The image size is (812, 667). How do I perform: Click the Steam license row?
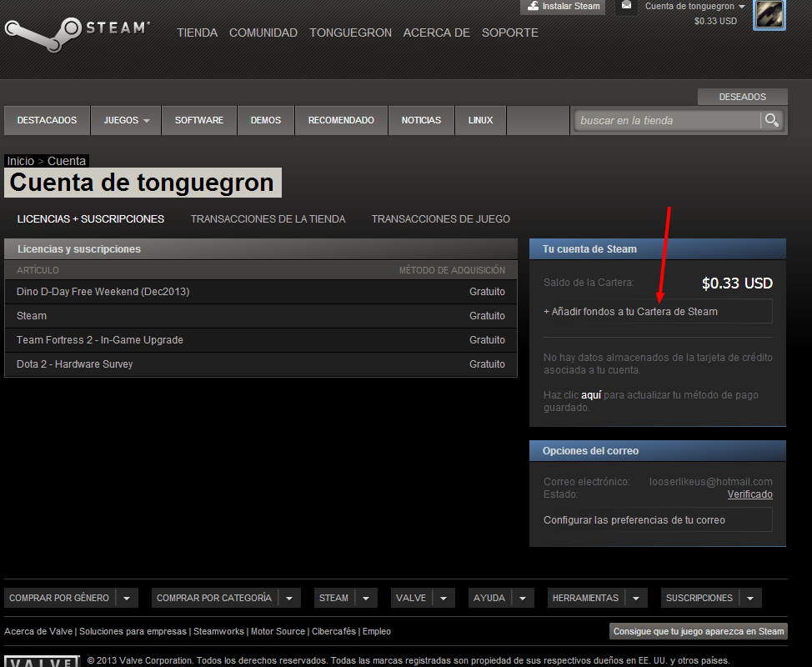(x=260, y=316)
